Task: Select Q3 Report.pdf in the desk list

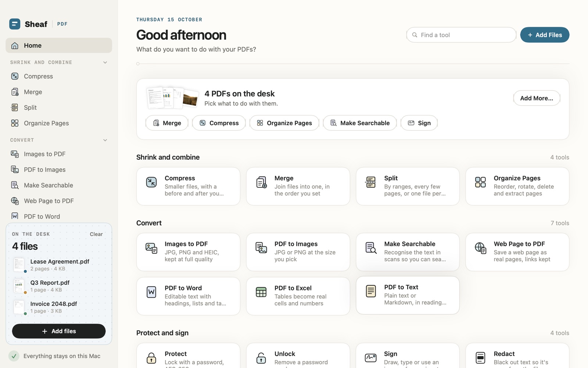Action: point(59,286)
